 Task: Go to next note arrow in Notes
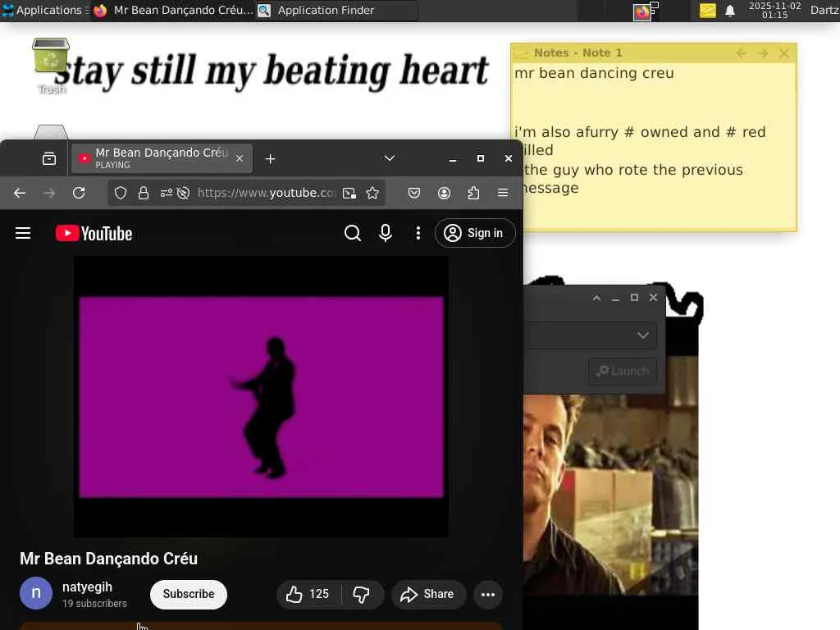(x=763, y=53)
